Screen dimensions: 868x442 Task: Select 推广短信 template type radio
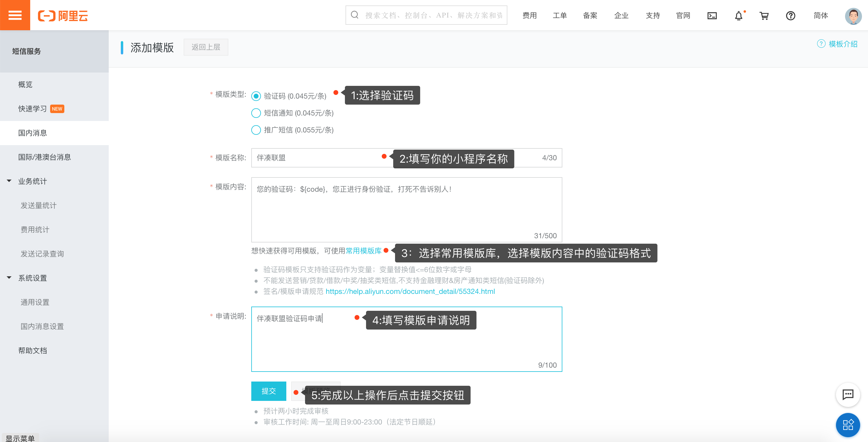(x=256, y=130)
